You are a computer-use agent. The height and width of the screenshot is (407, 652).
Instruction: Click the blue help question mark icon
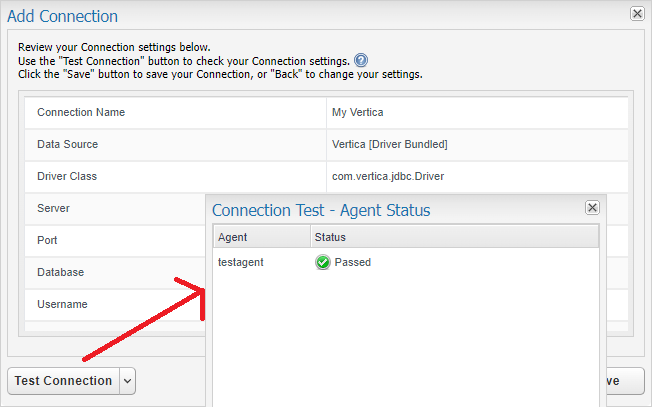point(361,61)
